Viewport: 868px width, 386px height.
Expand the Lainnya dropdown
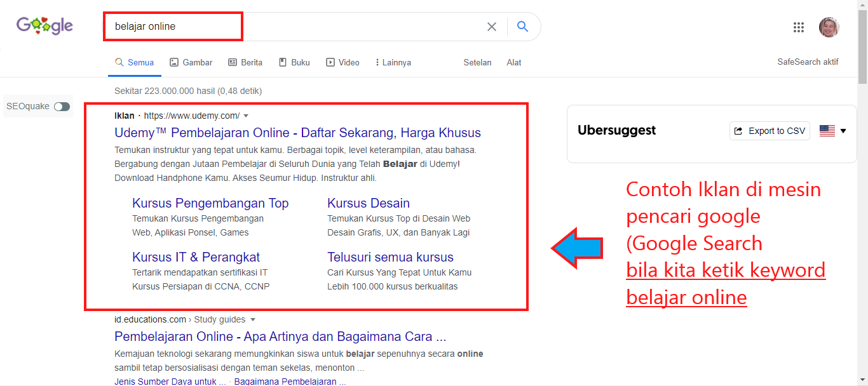[x=392, y=62]
